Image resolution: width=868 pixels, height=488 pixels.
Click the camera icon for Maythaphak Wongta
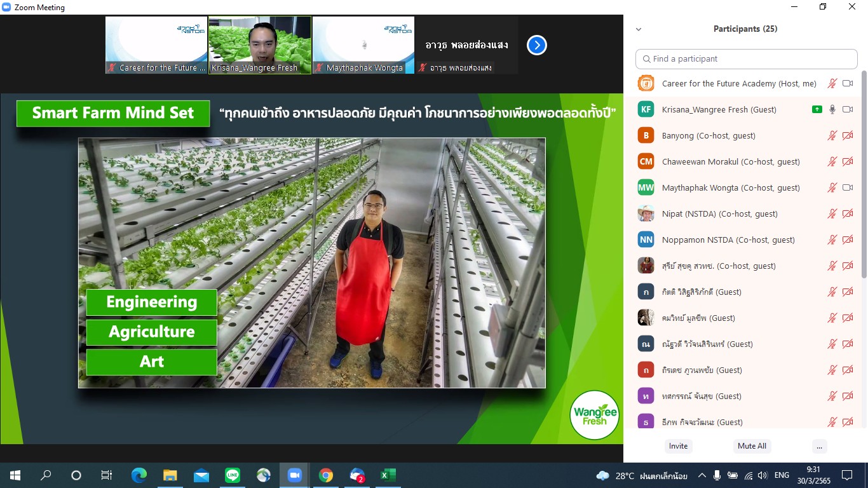847,187
